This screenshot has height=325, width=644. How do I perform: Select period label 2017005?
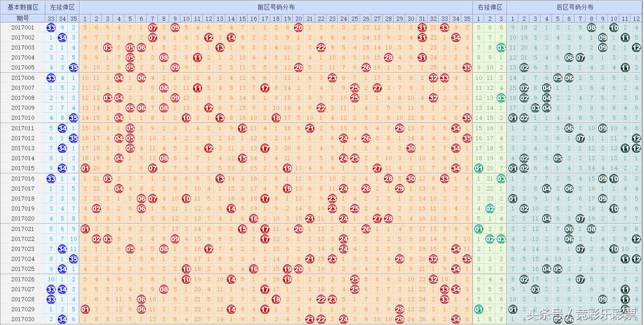[x=23, y=67]
